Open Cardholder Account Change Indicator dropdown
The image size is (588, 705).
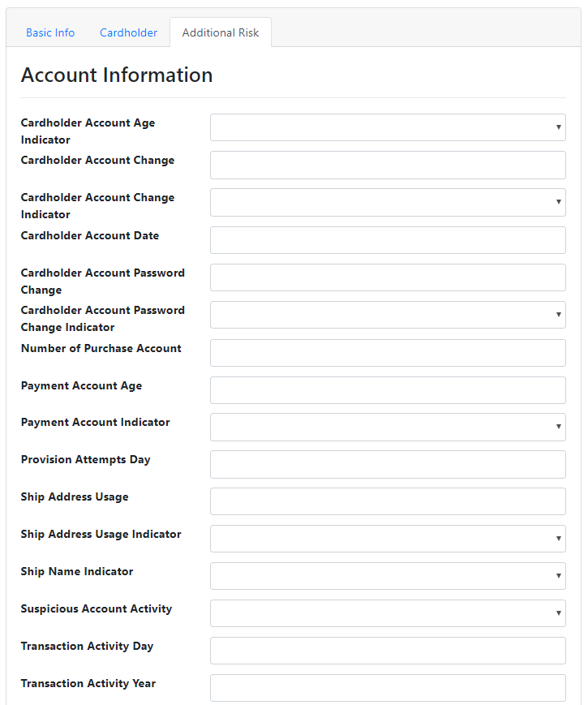(x=388, y=202)
